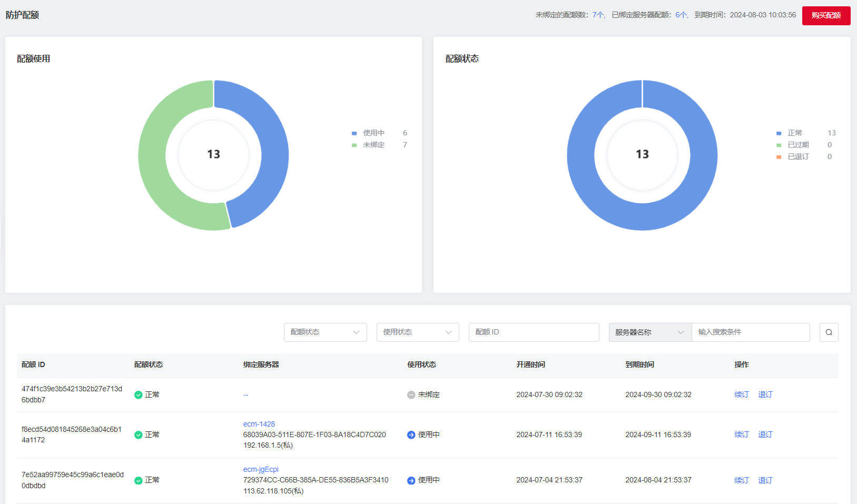Click expiry time 2024-09-11 16:53:39

(x=658, y=434)
